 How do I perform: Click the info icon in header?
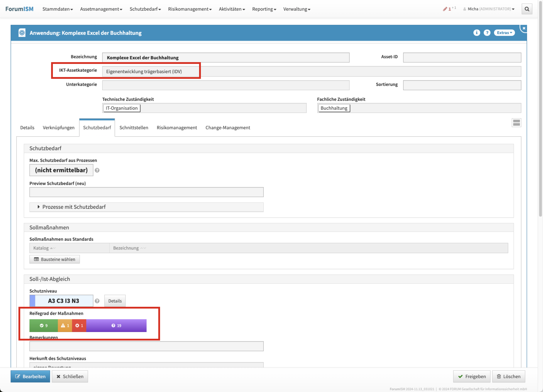coord(476,32)
